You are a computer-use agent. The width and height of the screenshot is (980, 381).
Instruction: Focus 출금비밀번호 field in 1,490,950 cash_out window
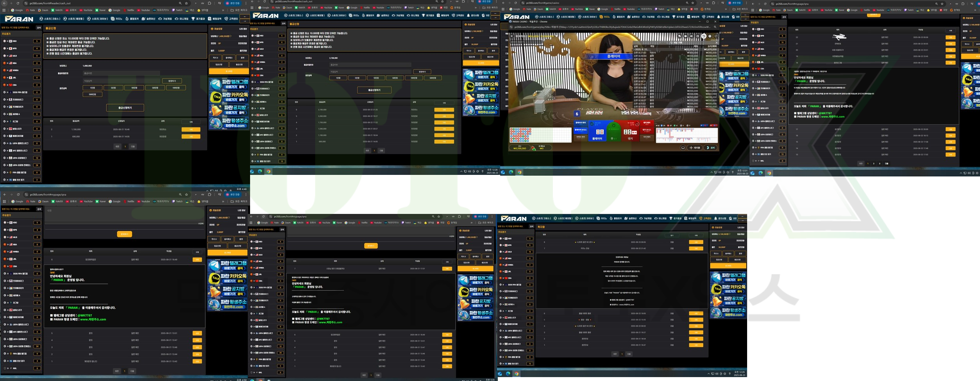pos(121,73)
